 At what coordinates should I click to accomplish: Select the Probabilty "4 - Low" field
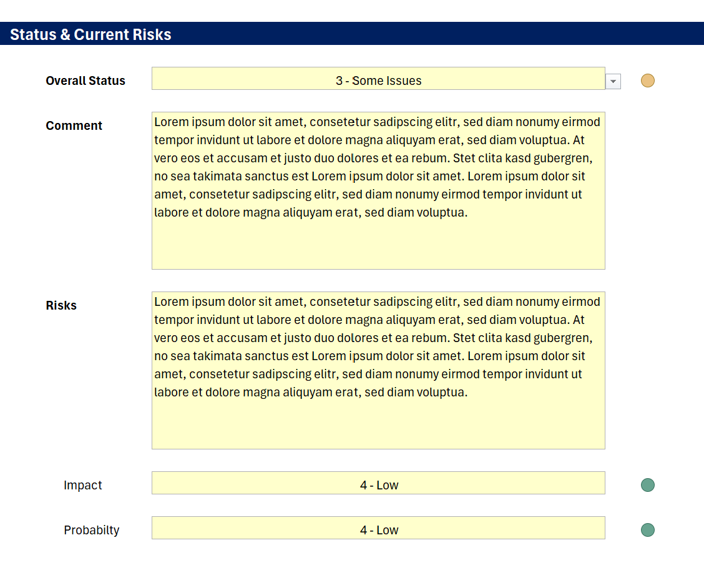pyautogui.click(x=378, y=530)
